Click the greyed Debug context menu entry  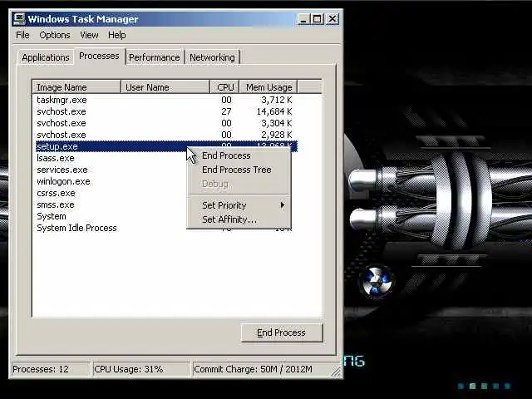239,184
